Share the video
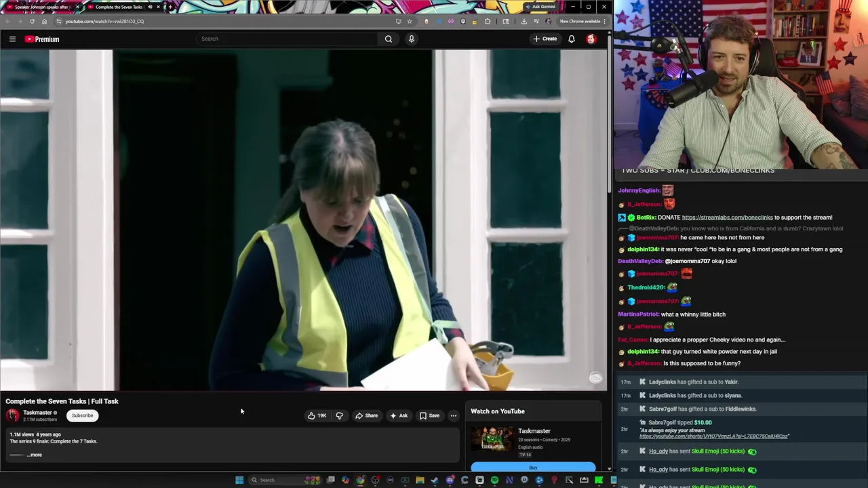 click(366, 415)
